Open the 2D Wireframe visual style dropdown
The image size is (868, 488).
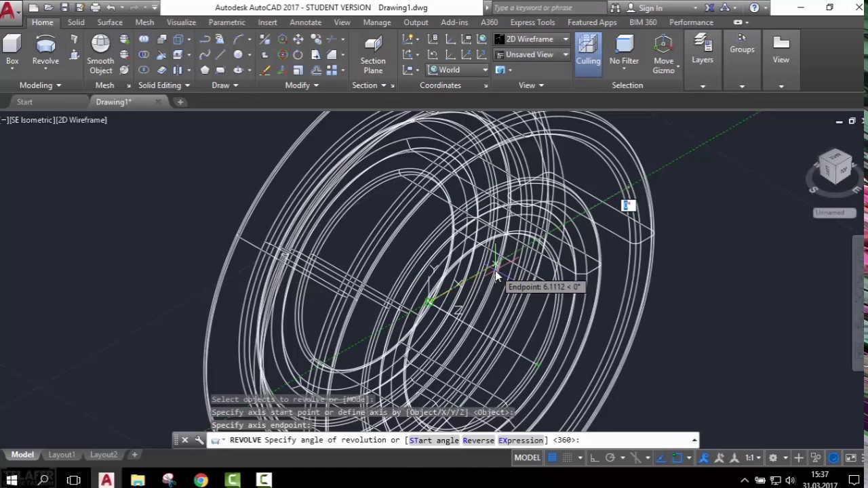[x=532, y=39]
